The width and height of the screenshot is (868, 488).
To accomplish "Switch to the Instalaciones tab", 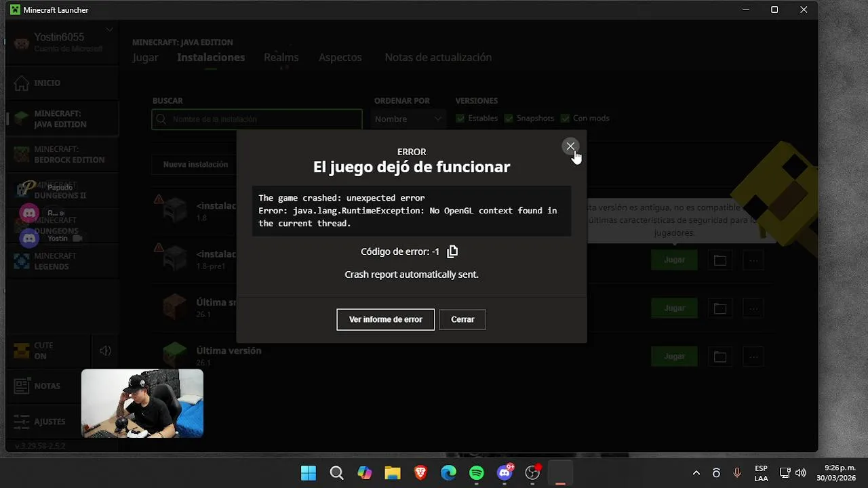I will pyautogui.click(x=211, y=58).
